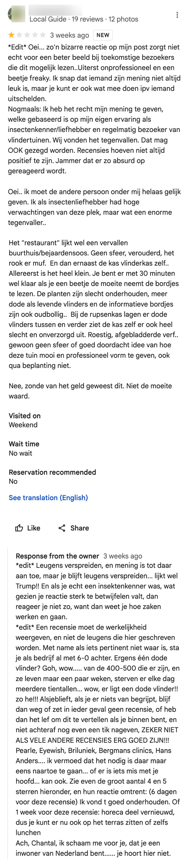Click the thumbs-up Like icon
The image size is (191, 868).
coord(19,528)
